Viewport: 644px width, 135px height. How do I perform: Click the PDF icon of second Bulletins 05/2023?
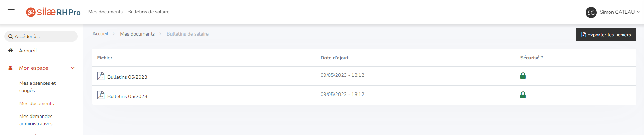101,95
